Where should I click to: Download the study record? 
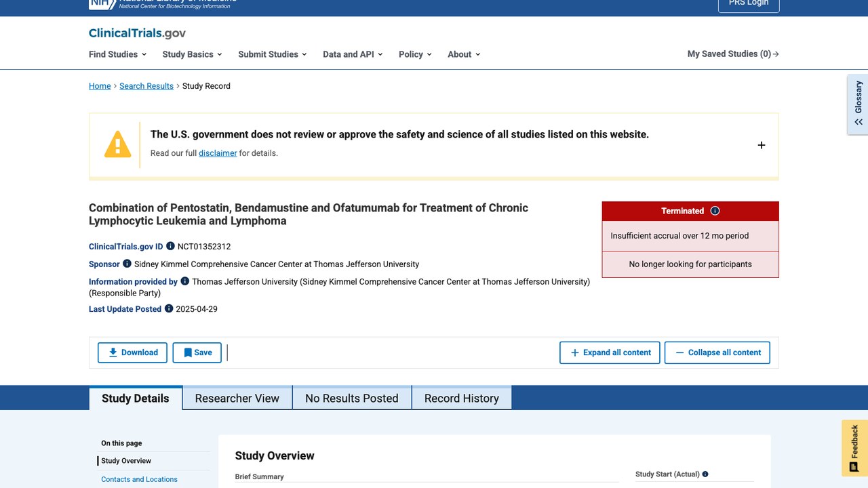click(x=132, y=352)
